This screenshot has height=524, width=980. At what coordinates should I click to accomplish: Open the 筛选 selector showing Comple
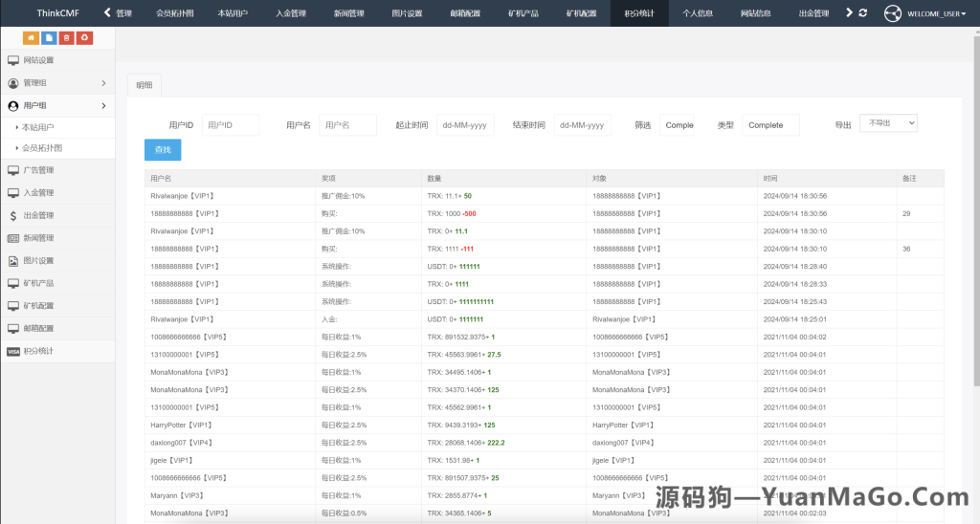pyautogui.click(x=677, y=125)
